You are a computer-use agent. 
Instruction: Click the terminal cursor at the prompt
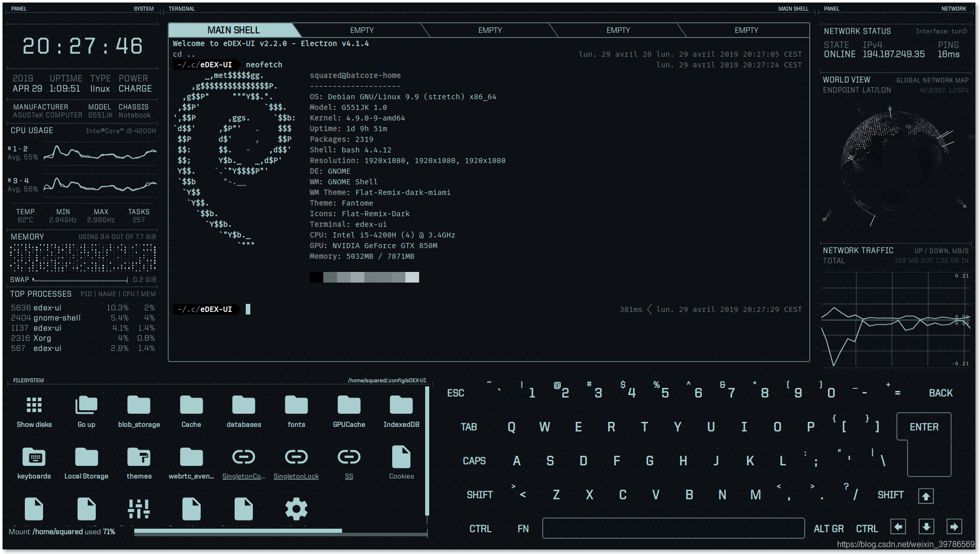(248, 309)
